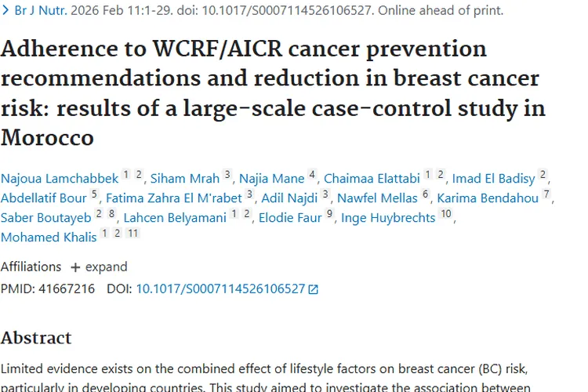Open author Fatima Zahra El M'rabet
Image resolution: width=588 pixels, height=392 pixels.
tap(174, 198)
